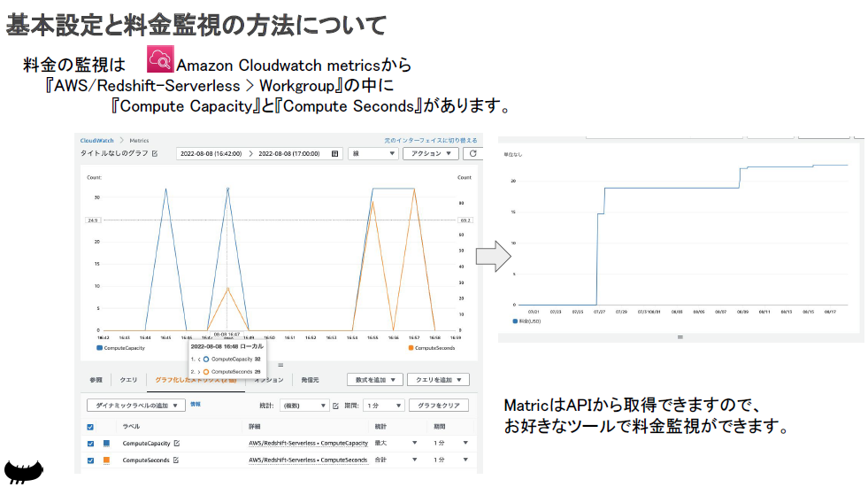The width and height of the screenshot is (868, 495).
Task: Select the グラフ化したメトリクス tab
Action: pos(196,380)
